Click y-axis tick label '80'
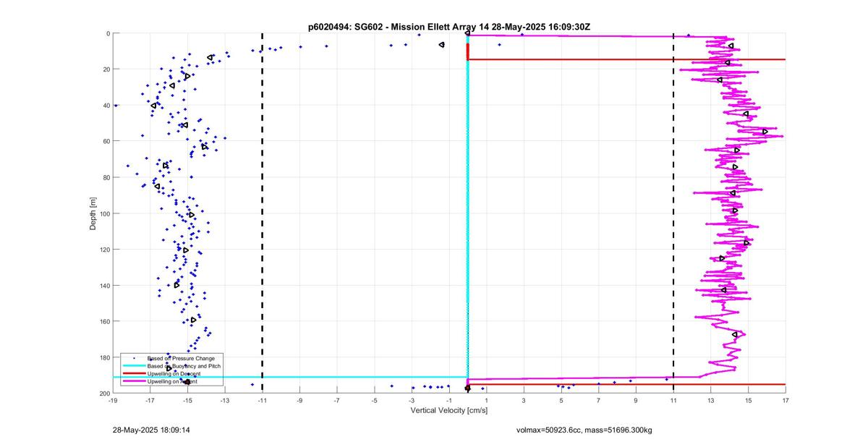Viewport: 868px width, 442px height. point(106,177)
